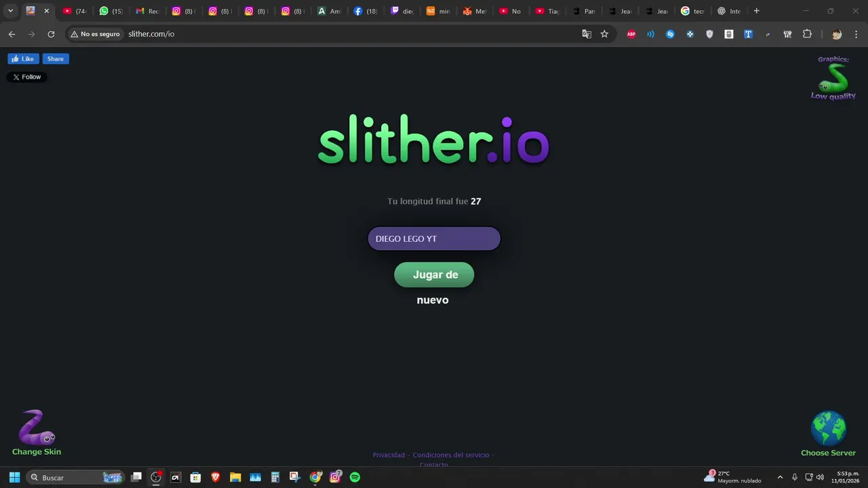Click the Facebook Like button

coord(23,59)
